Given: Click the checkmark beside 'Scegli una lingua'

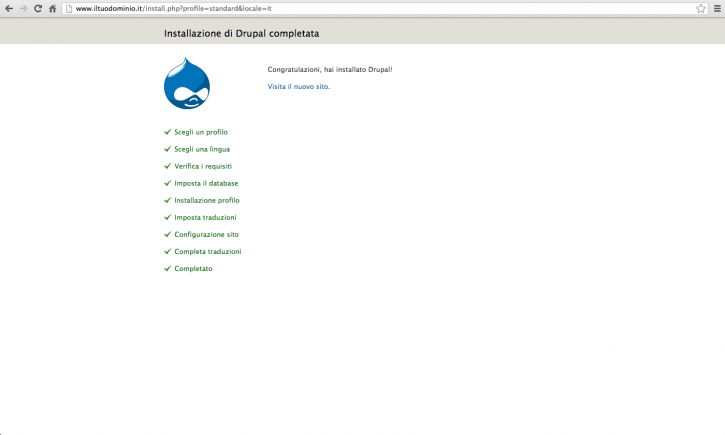Looking at the screenshot, I should point(167,149).
